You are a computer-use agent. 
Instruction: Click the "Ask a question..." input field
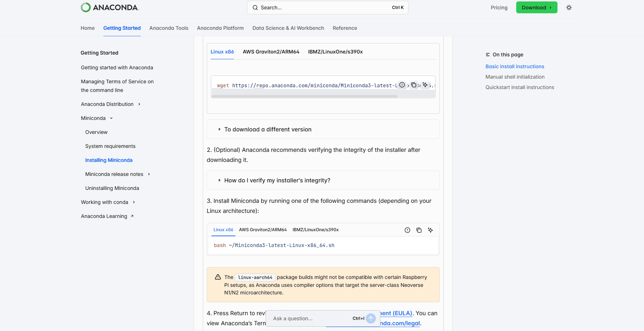[311, 318]
